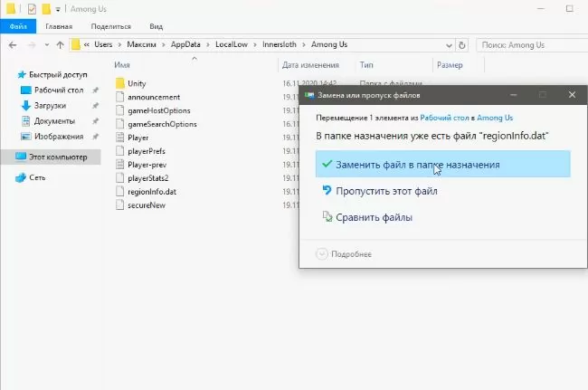The width and height of the screenshot is (588, 390).
Task: Skip this file in the dialog
Action: pyautogui.click(x=385, y=191)
